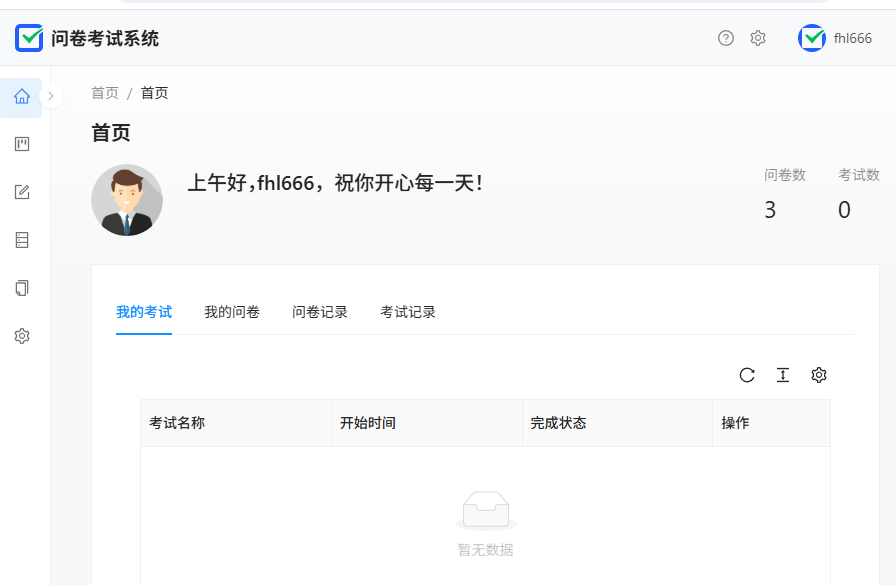Click the first 首页 breadcrumb link

tap(105, 93)
